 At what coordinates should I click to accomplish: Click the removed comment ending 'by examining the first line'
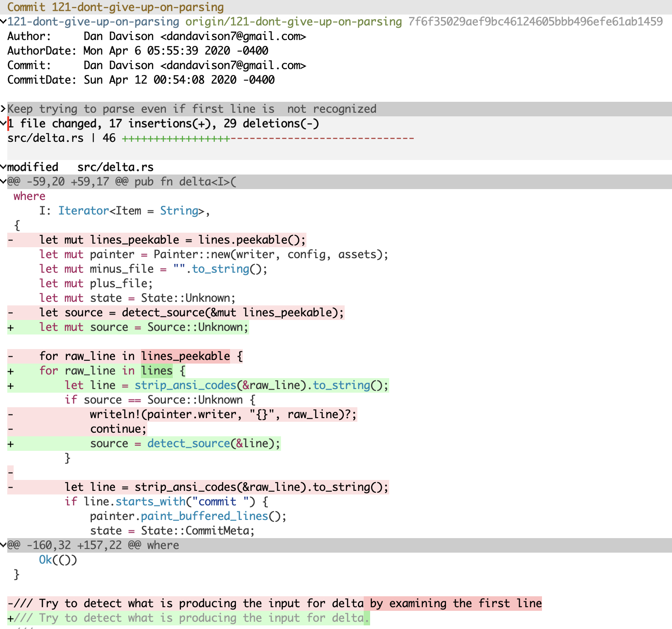click(x=275, y=603)
